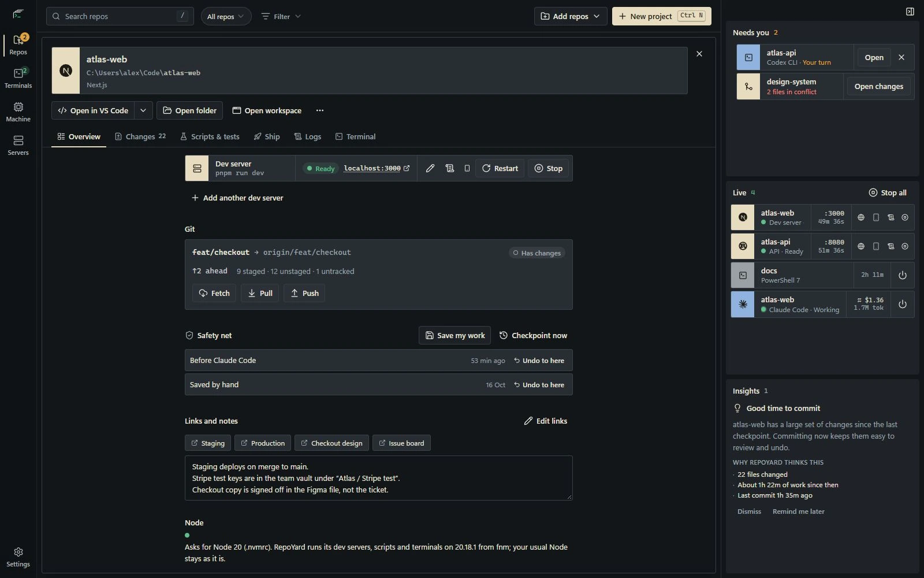
Task: Click the Push button in Git section
Action: click(304, 293)
